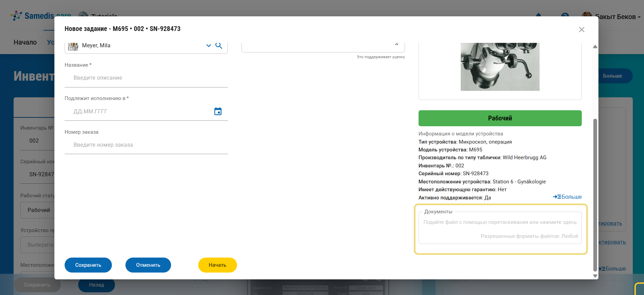Click the search icon next to Meyer, Mila
The width and height of the screenshot is (644, 295).
pyautogui.click(x=219, y=46)
